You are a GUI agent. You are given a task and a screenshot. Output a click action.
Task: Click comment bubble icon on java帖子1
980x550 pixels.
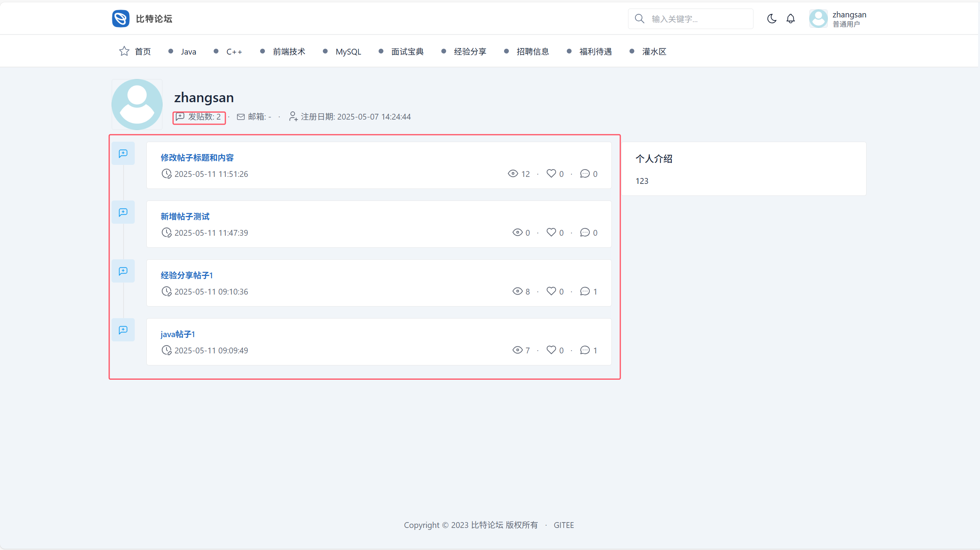(x=585, y=350)
